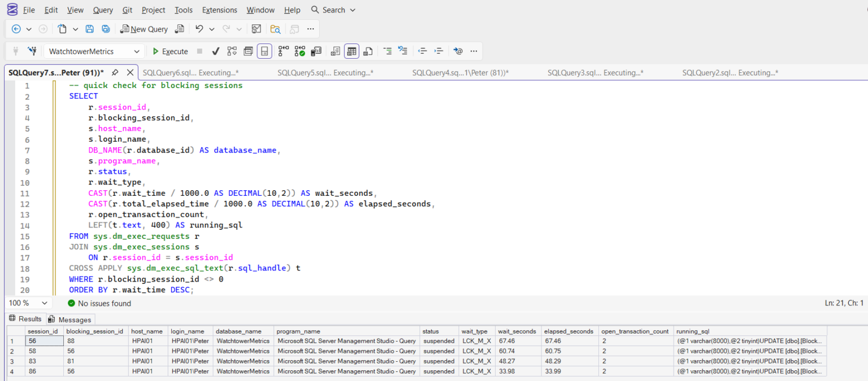Click the wait_seconds column header
This screenshot has width=868, height=381.
517,331
